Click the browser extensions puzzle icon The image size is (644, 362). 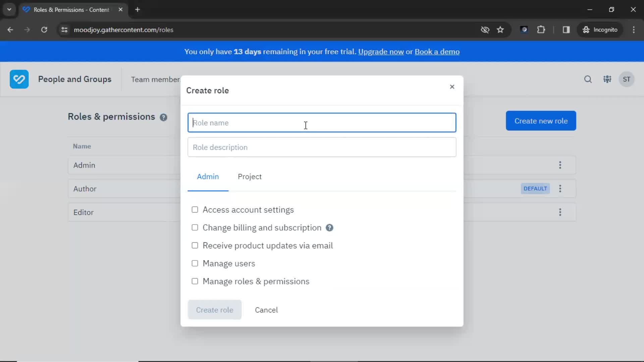coord(541,29)
